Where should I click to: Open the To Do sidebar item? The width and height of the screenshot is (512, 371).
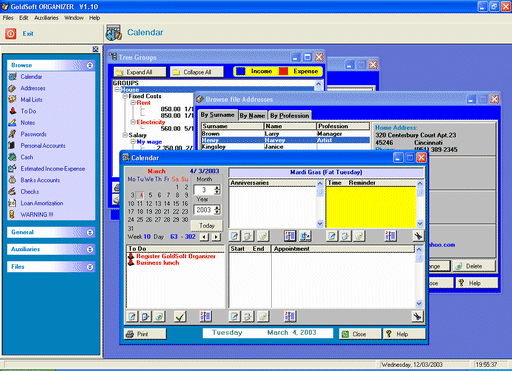point(28,111)
